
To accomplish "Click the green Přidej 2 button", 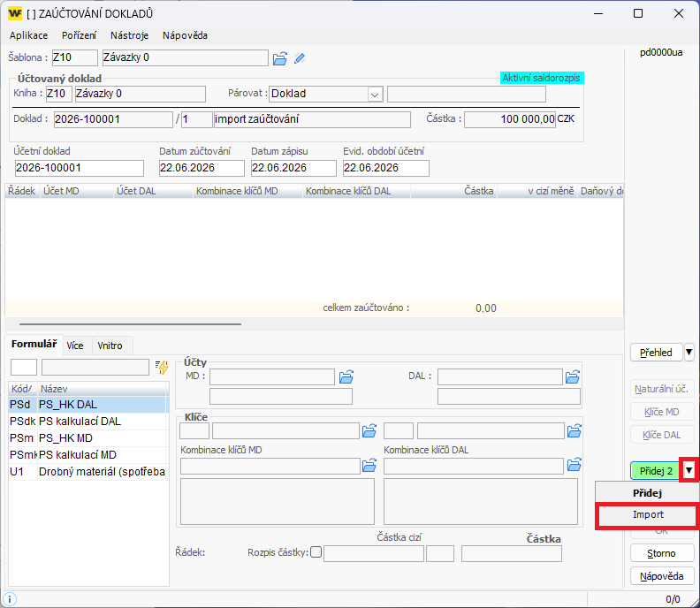I will pos(655,471).
